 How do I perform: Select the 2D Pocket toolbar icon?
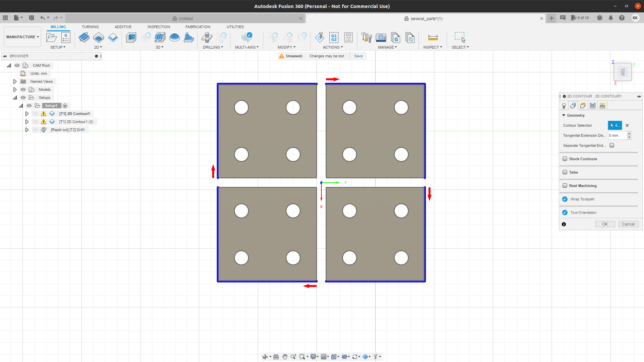click(98, 37)
